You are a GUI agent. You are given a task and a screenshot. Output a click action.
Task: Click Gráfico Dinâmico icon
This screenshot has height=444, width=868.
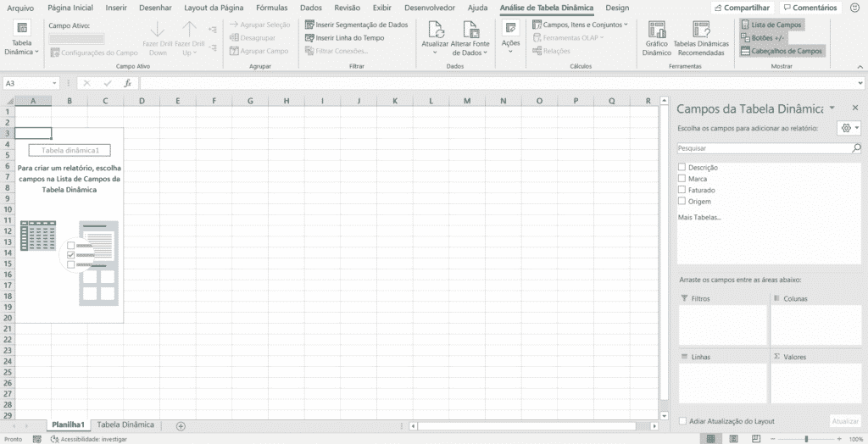[x=657, y=30]
